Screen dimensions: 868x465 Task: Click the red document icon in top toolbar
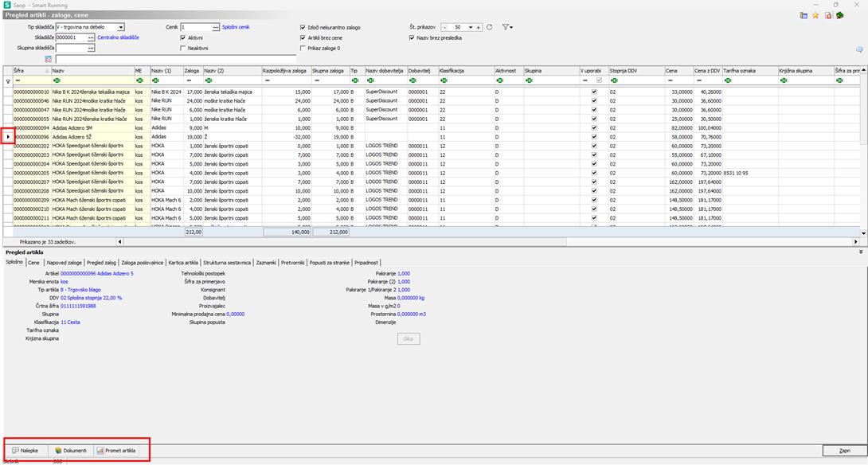pyautogui.click(x=827, y=15)
